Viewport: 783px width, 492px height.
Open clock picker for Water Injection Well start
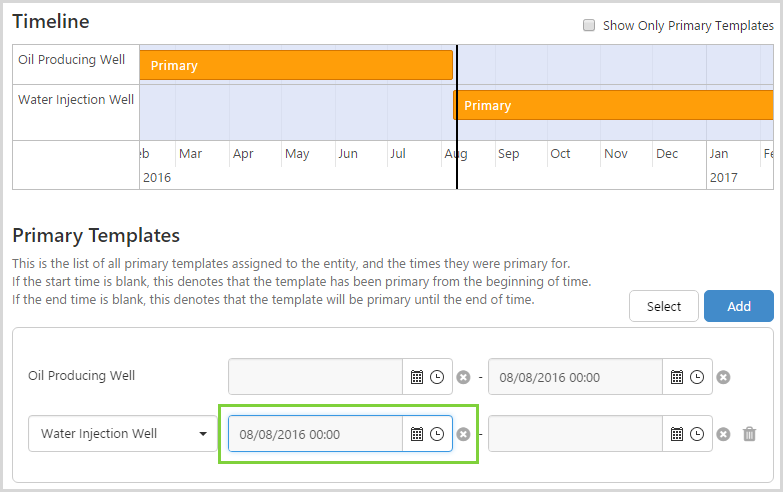pos(437,434)
